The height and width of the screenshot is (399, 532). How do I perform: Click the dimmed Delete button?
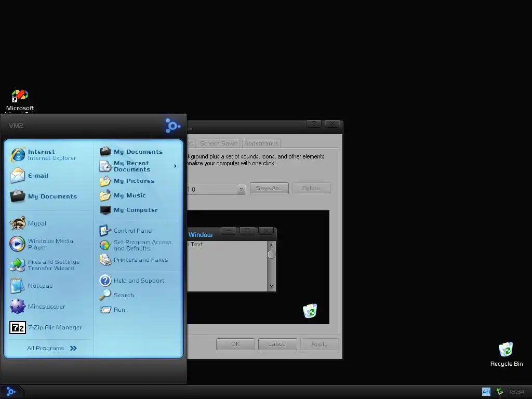tap(311, 188)
